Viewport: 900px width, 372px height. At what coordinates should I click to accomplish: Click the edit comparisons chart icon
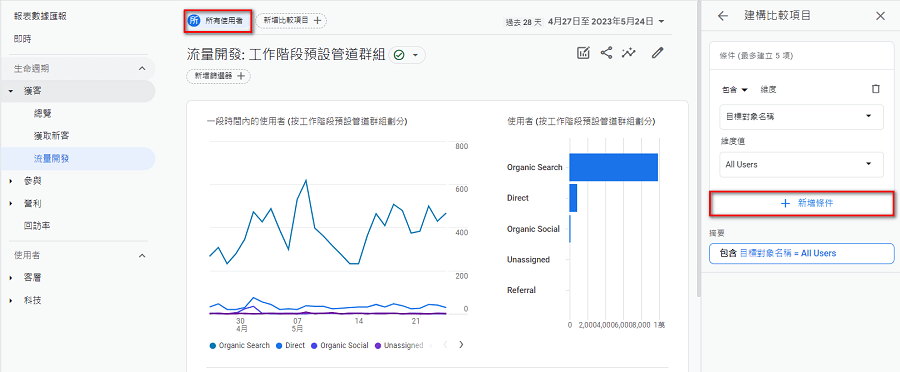pos(583,53)
